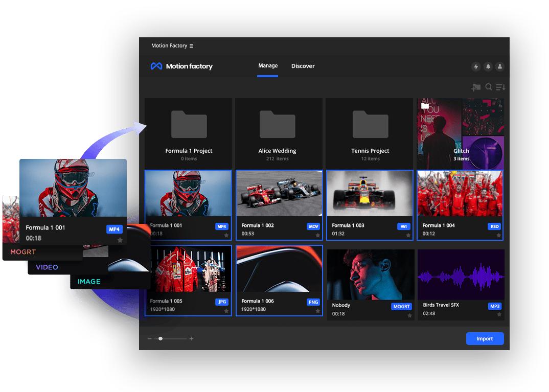Switch to the Discover tab
549x392 pixels.
pos(303,66)
